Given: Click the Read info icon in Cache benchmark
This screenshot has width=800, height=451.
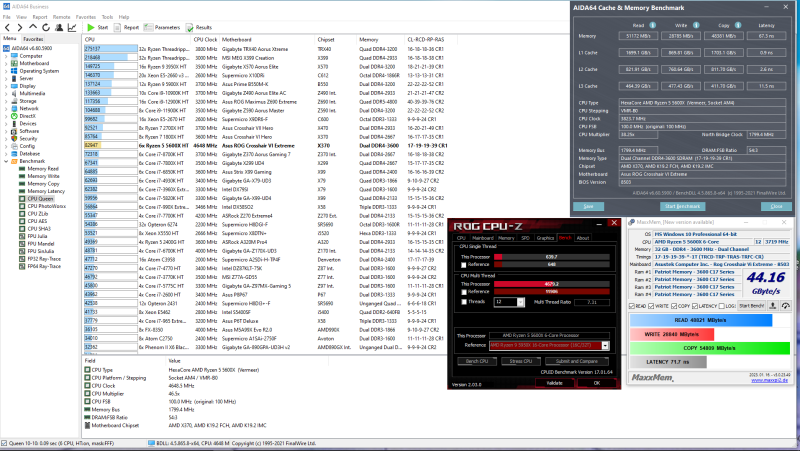Looking at the screenshot, I should click(653, 25).
